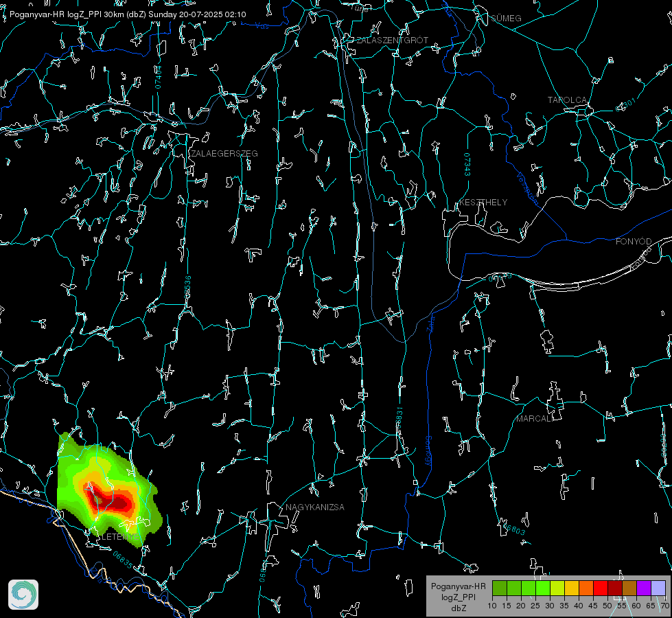Click road number 07404 label
Screen dimensions: 672x618
click(158, 78)
